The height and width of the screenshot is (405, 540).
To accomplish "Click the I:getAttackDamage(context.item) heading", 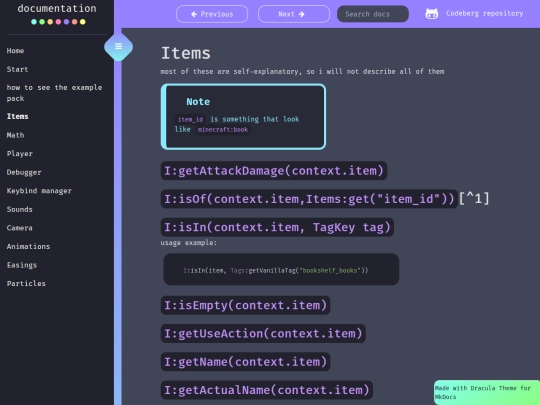I will coord(274,171).
